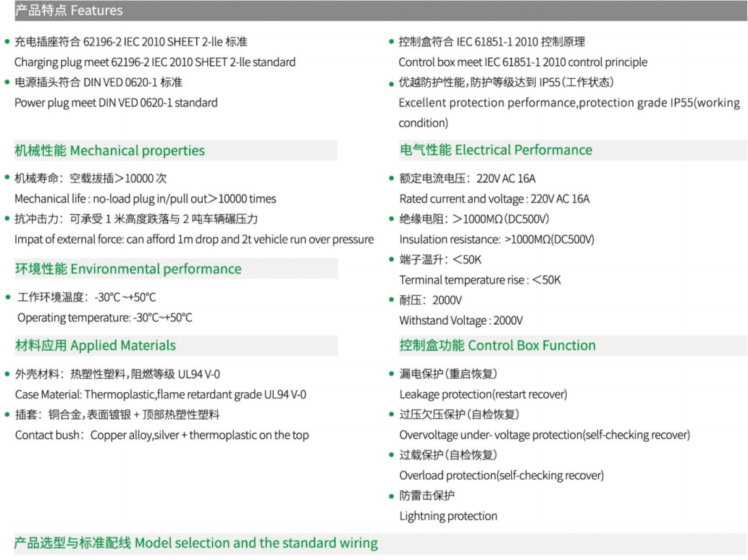Click the Lightning protection text

(448, 516)
